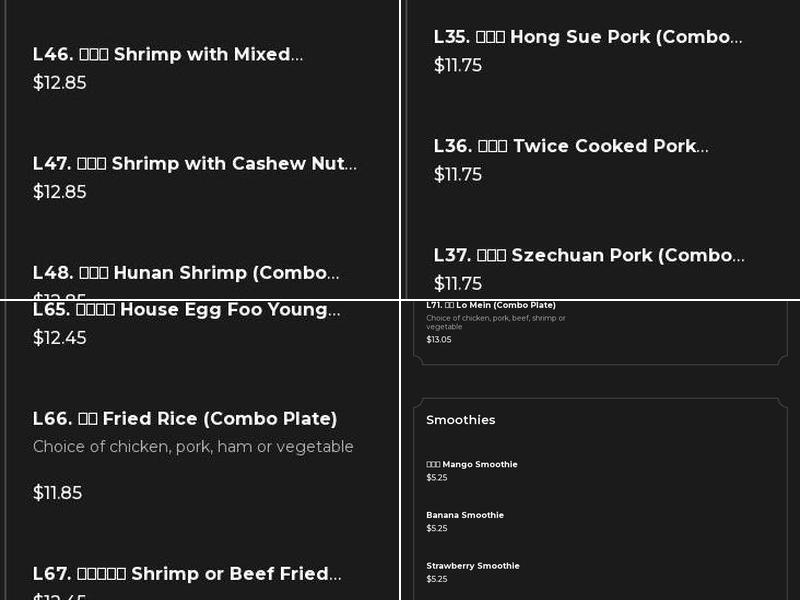800x600 pixels.
Task: Open L35 Hong Sue Pork combo
Action: pyautogui.click(x=587, y=38)
